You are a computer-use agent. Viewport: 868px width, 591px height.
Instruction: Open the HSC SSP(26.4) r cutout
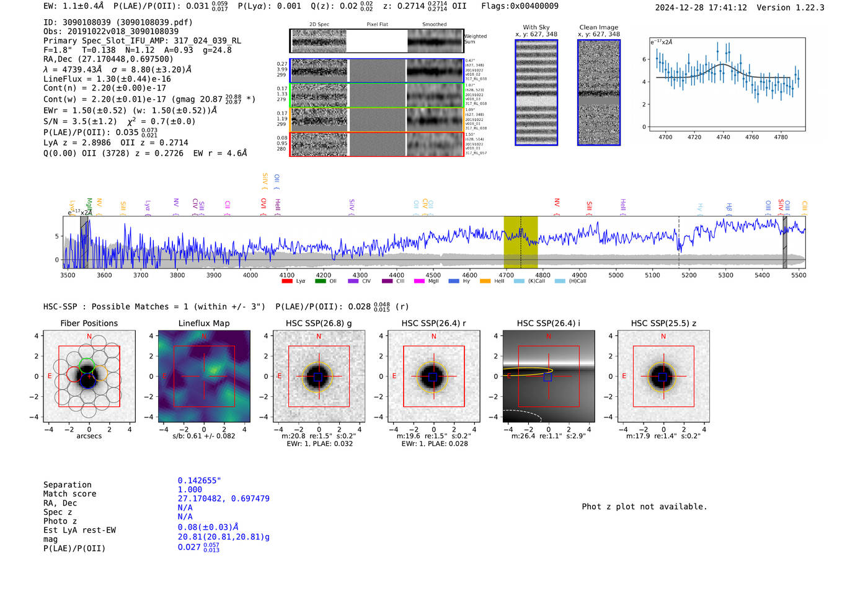(434, 376)
